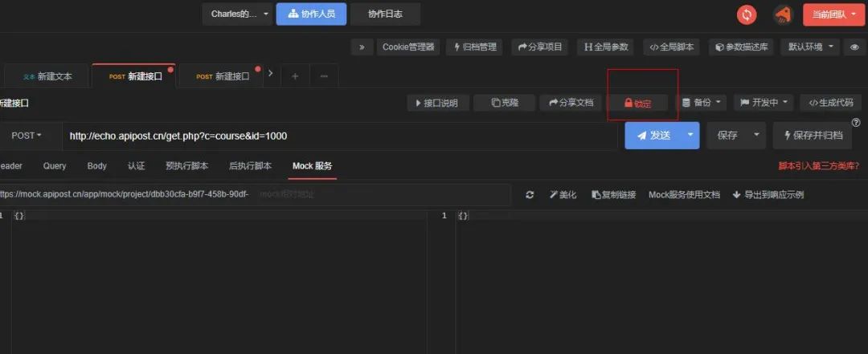This screenshot has width=868, height=354.
Task: Open Mock服务使用文档 link
Action: (684, 195)
